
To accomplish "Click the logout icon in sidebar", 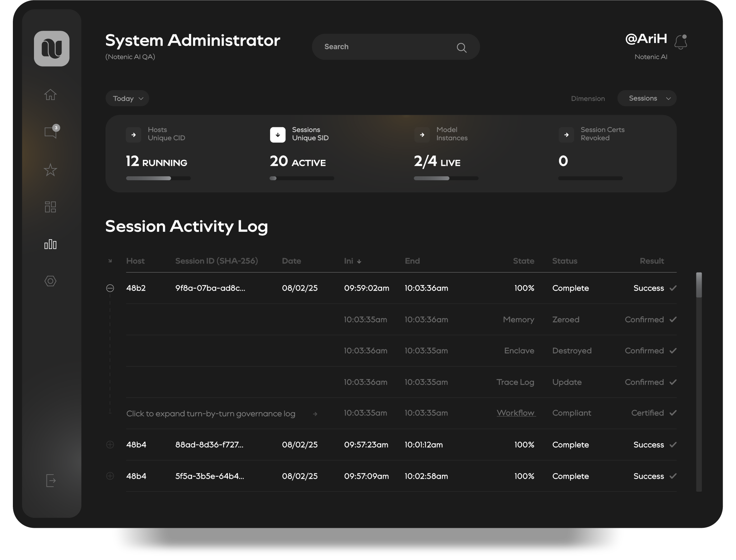I will pyautogui.click(x=51, y=481).
